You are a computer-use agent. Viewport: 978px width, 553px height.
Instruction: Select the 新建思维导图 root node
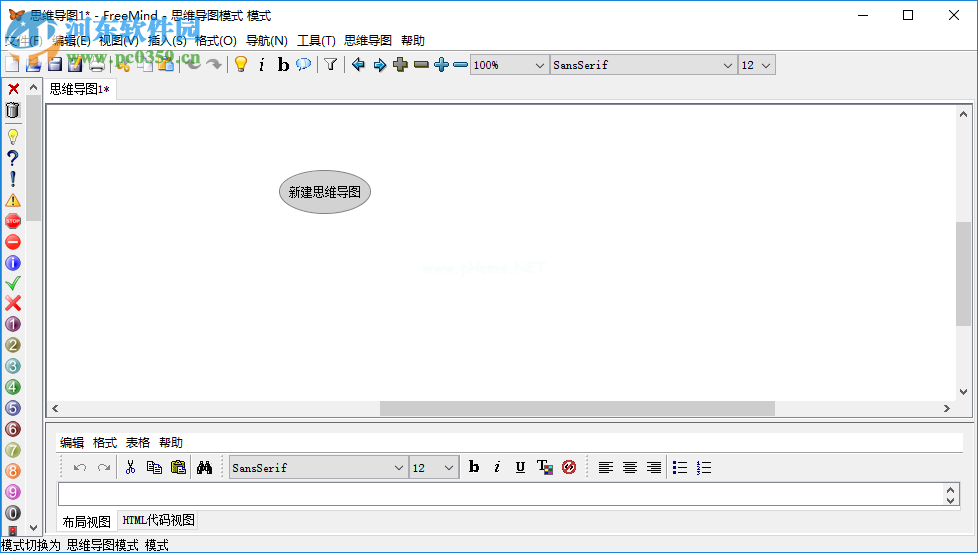pos(325,192)
